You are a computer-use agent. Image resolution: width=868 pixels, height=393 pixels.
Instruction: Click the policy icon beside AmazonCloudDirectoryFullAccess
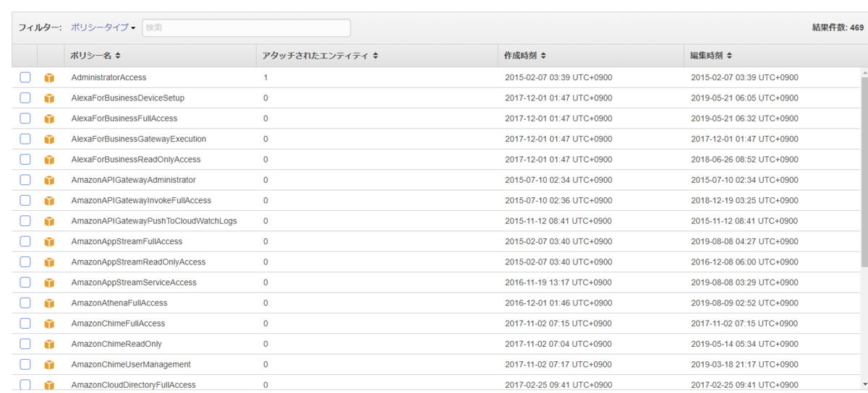49,385
